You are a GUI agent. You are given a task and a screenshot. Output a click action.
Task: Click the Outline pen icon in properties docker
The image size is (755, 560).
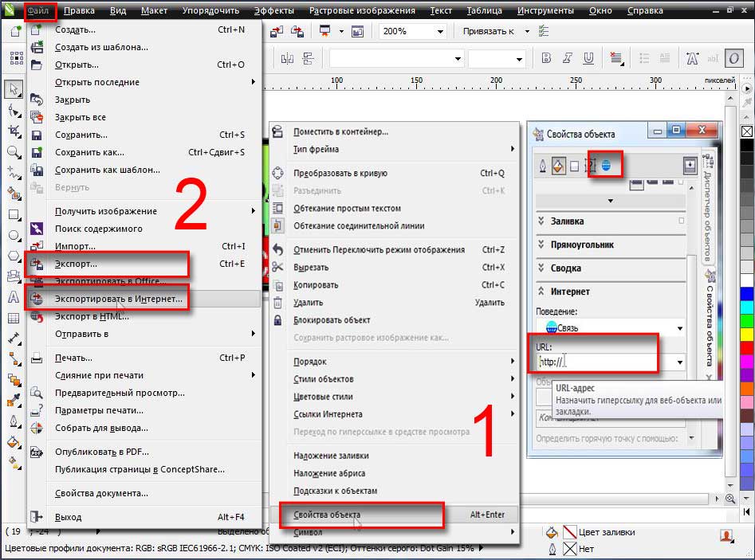point(542,165)
